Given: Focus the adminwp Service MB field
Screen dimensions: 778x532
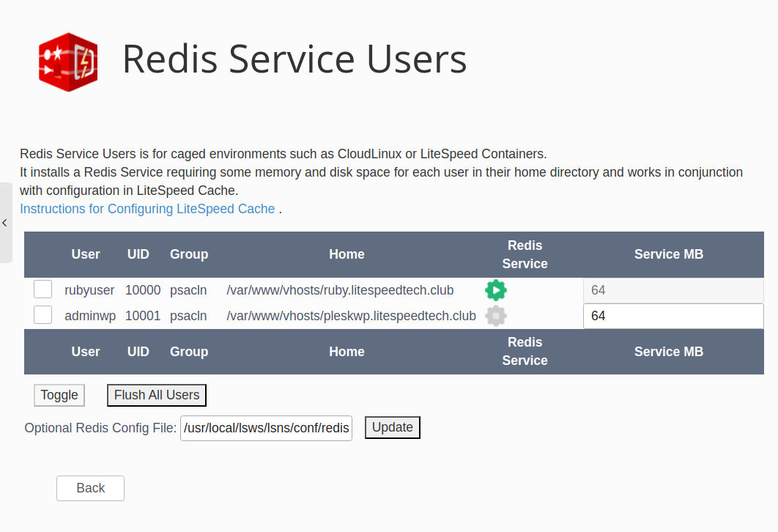Looking at the screenshot, I should pos(673,316).
